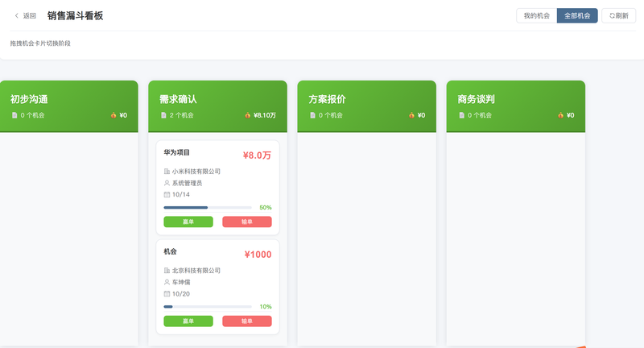Click the ¥8.0万 amount
The height and width of the screenshot is (348, 644).
[x=257, y=155]
